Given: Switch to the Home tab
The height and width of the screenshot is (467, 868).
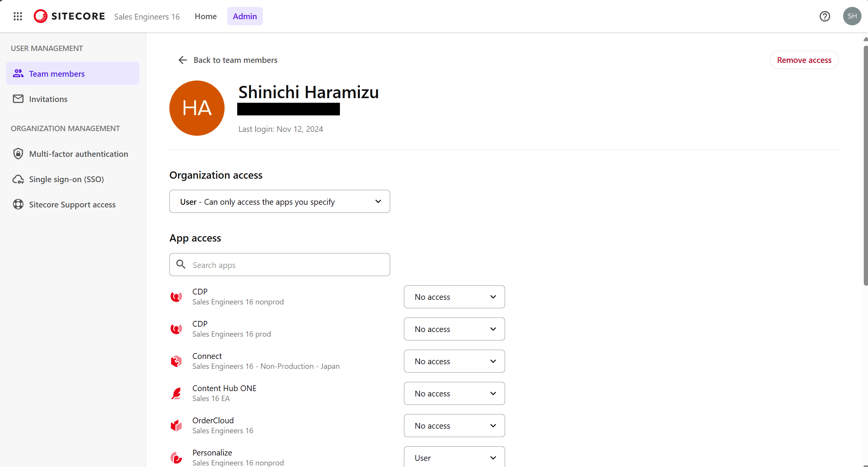Looking at the screenshot, I should (x=205, y=16).
